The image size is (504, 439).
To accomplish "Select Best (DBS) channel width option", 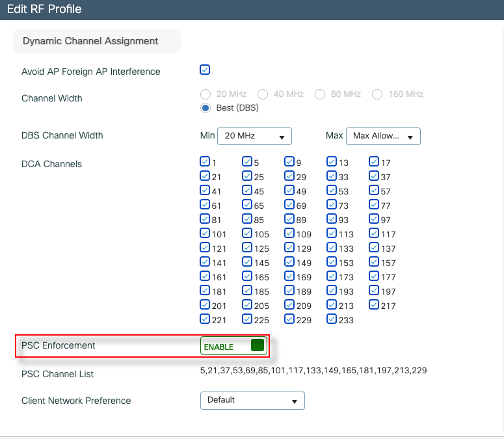I will (x=206, y=108).
